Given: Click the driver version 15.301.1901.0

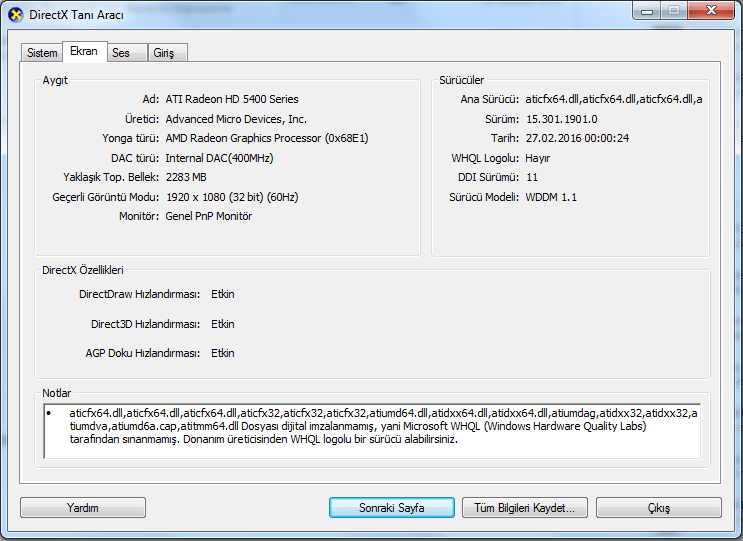Looking at the screenshot, I should click(562, 119).
